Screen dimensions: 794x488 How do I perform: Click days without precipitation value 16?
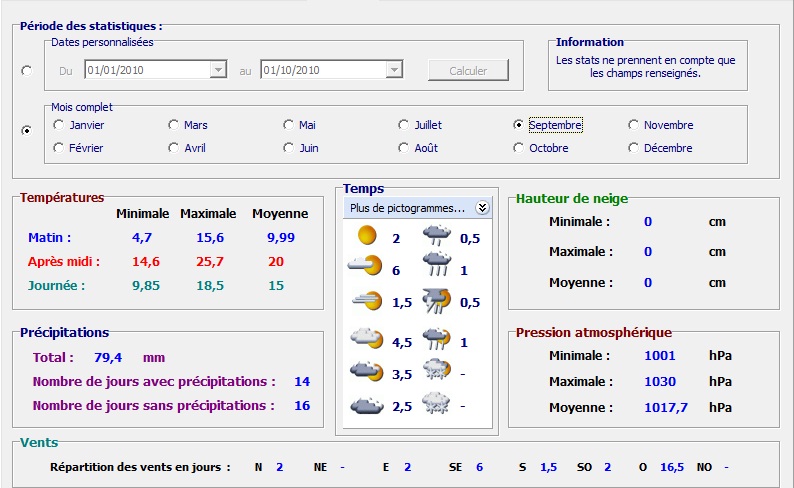point(302,405)
